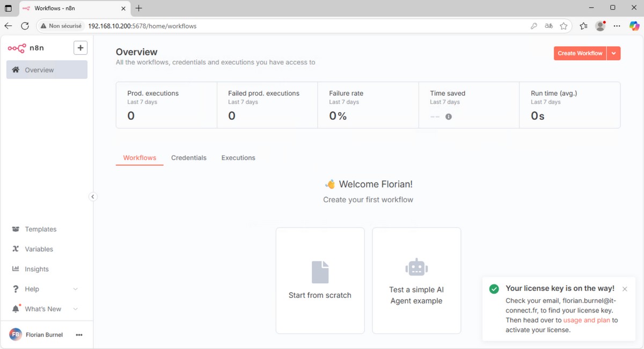Switch to the Executions tab
Screen dimensions: 644x349
(238, 157)
